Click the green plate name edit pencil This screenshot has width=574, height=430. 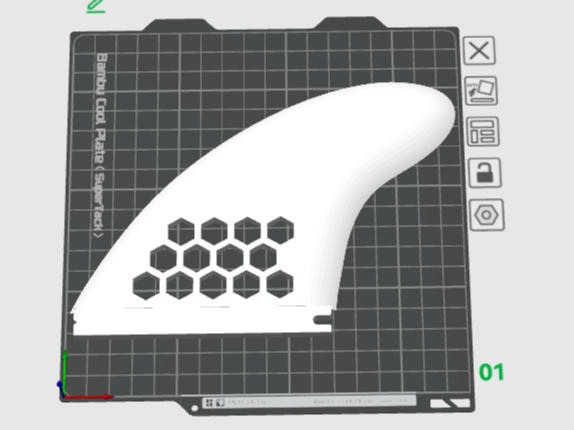coord(96,6)
